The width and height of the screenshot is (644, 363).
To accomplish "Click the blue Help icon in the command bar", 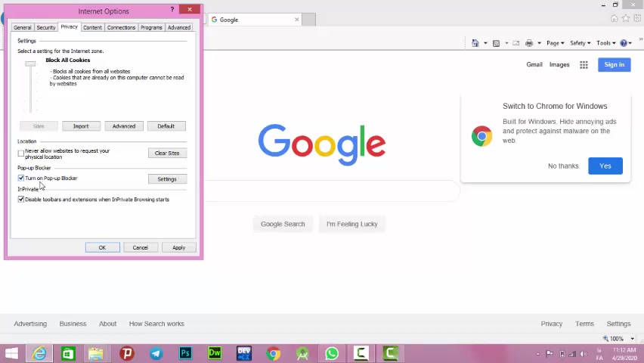I will coord(624,43).
